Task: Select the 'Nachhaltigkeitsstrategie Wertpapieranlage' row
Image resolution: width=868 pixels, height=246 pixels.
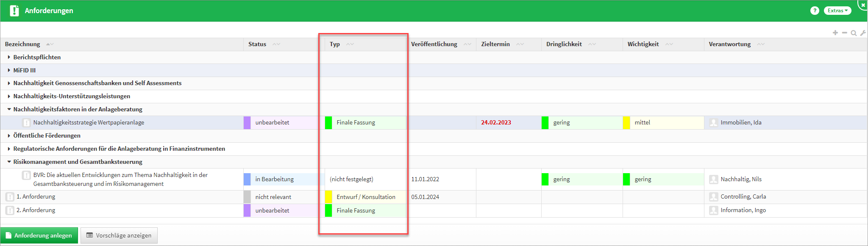Action: 89,123
